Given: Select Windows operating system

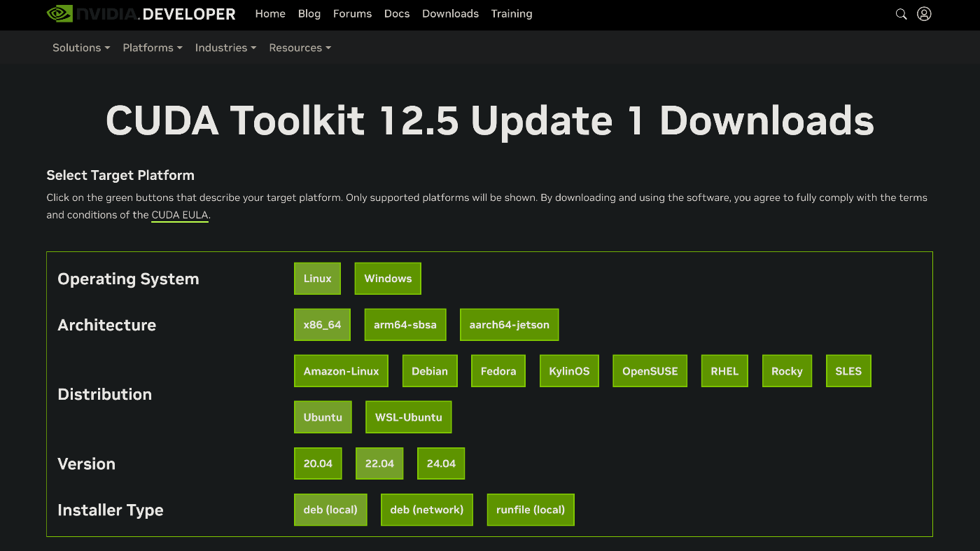Looking at the screenshot, I should point(388,279).
